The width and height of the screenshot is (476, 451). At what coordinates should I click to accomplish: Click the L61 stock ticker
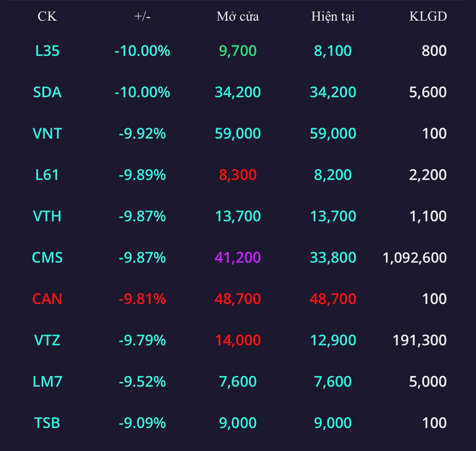[x=47, y=174]
